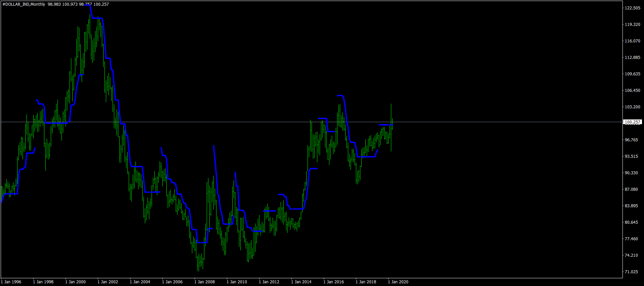644x286 pixels.
Task: Click the 103.200 price scale label
Action: coord(632,107)
